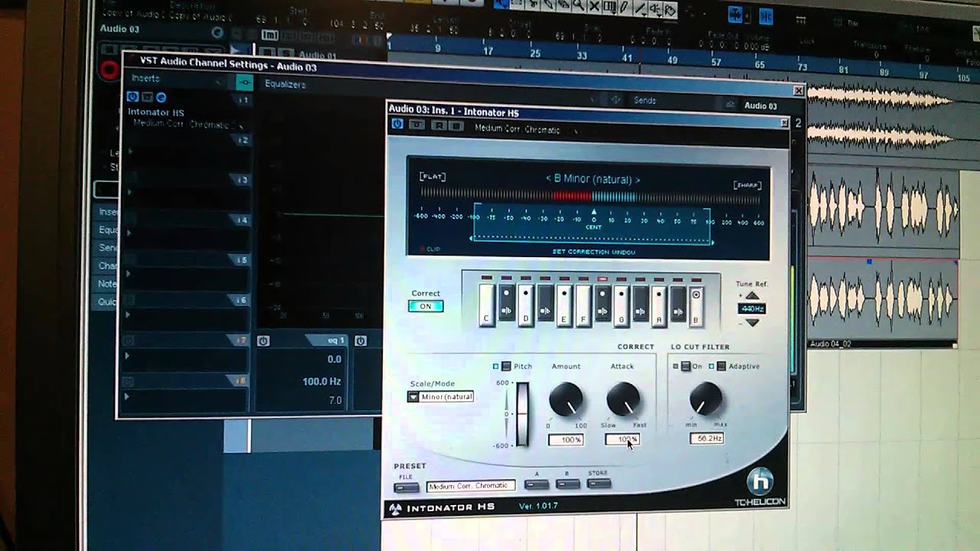This screenshot has height=551, width=980.
Task: Toggle the Intonator HS plugin power button
Action: pos(397,124)
